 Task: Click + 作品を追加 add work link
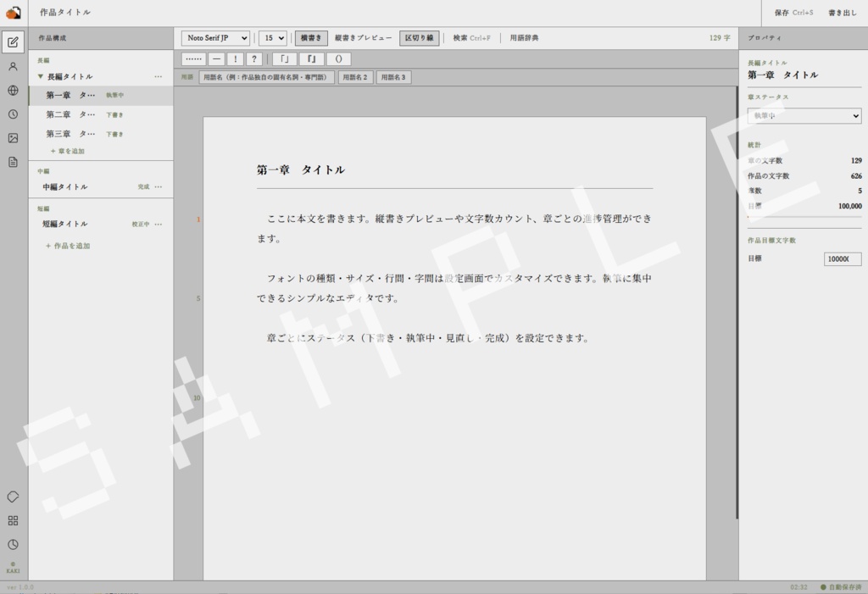(68, 246)
